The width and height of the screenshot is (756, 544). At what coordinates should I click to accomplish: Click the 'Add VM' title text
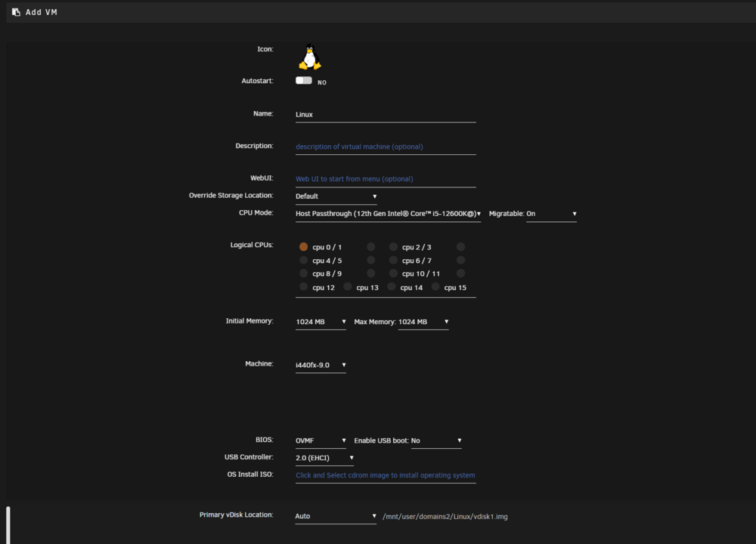coord(42,12)
